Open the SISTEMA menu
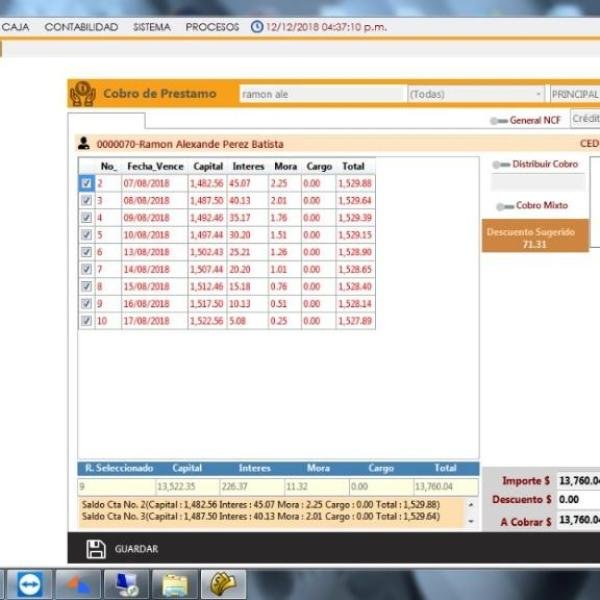 (x=152, y=27)
